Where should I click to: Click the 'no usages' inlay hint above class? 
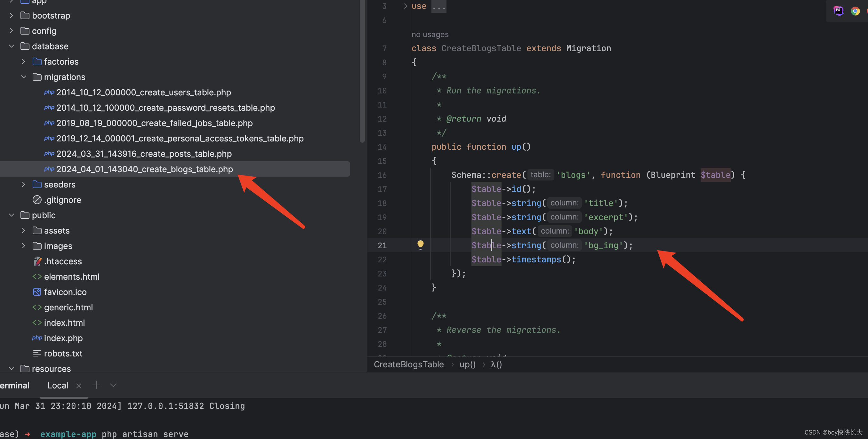[x=430, y=34]
